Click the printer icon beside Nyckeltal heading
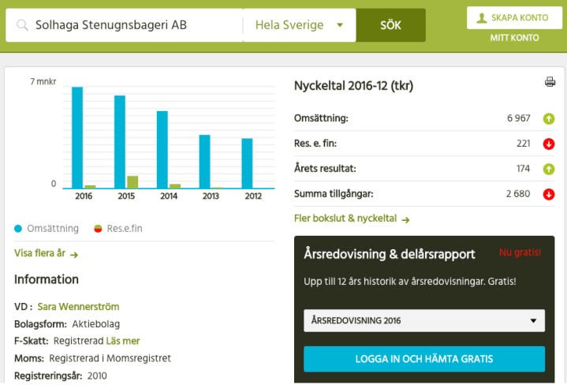The image size is (567, 392). coord(550,82)
